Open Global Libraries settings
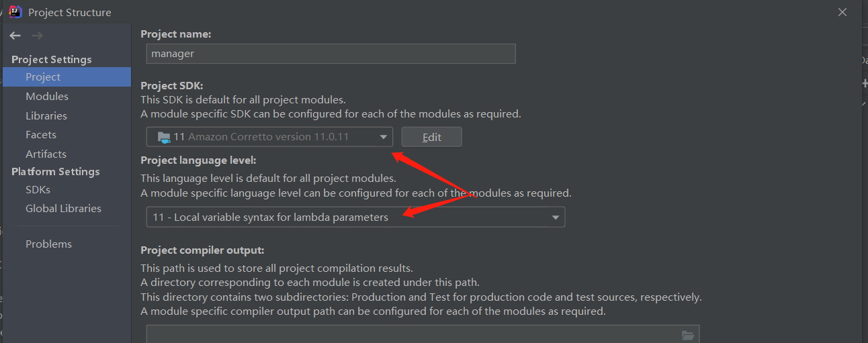Screen dimensions: 868x343 (x=63, y=208)
